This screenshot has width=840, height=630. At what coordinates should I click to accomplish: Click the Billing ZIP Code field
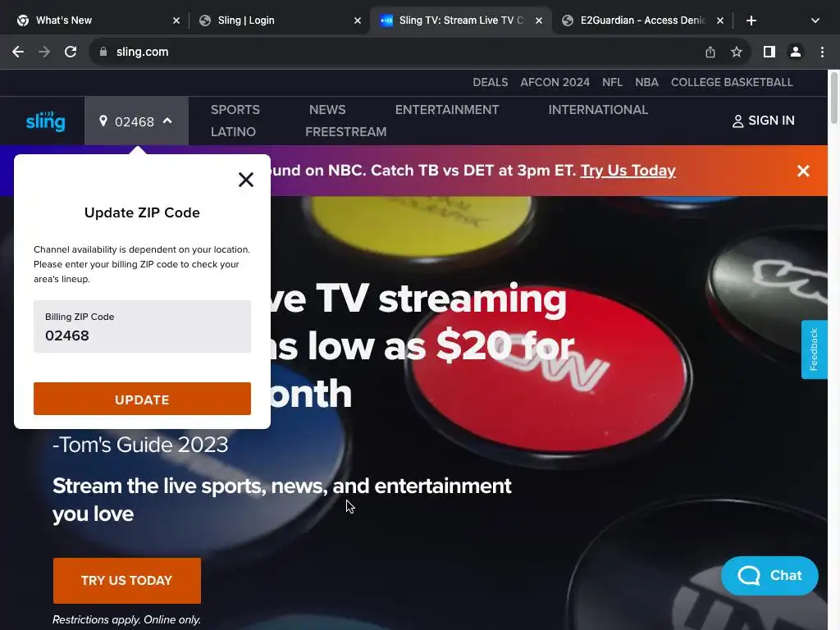tap(142, 326)
